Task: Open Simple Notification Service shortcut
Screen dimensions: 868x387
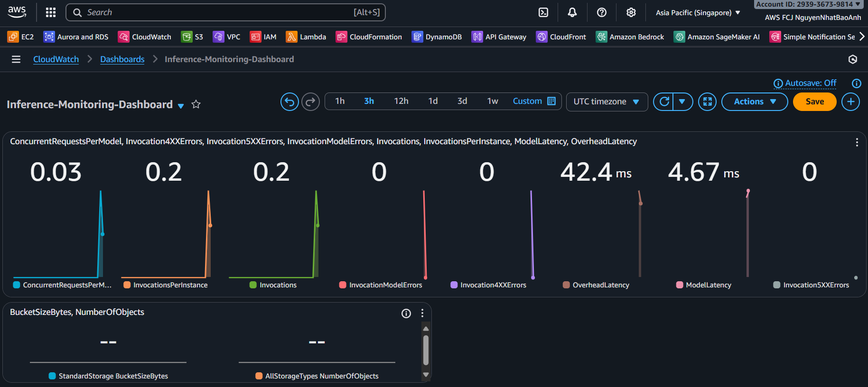Action: tap(812, 37)
